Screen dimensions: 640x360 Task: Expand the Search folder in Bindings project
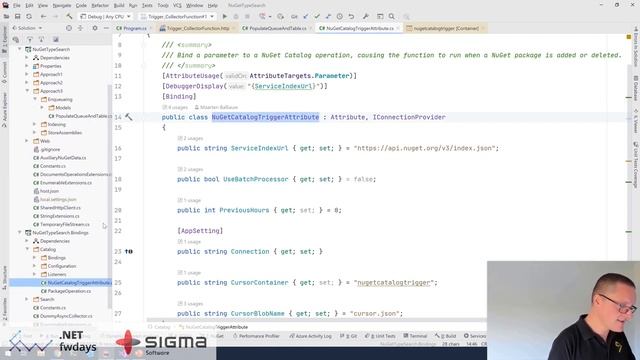point(27,299)
